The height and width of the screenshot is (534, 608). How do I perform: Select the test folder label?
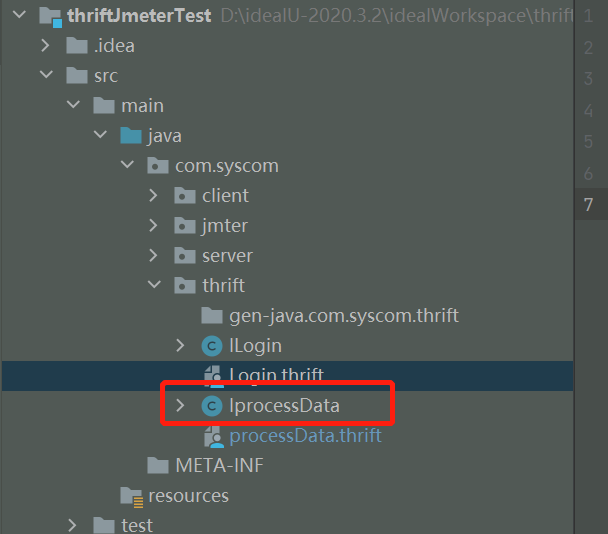[137, 525]
